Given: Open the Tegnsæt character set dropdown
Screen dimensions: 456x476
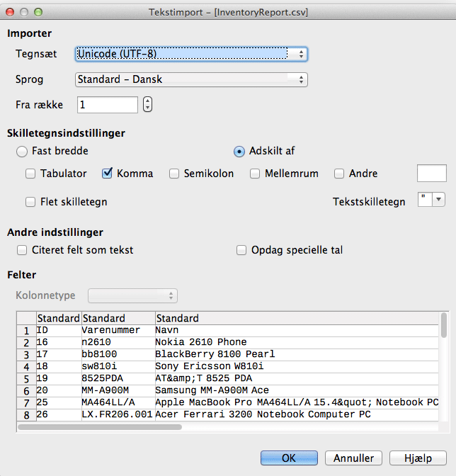Looking at the screenshot, I should coord(191,54).
